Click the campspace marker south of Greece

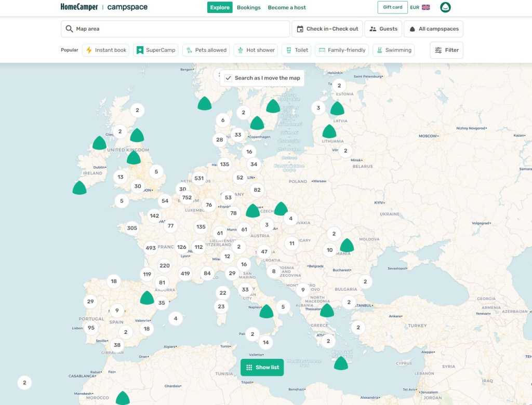click(x=341, y=363)
